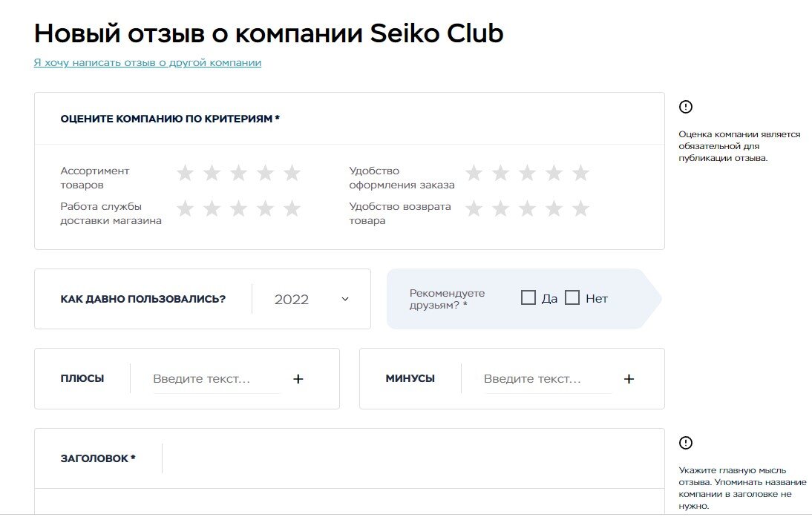
Task: Rate Работа службы доставки with one star
Action: click(184, 208)
